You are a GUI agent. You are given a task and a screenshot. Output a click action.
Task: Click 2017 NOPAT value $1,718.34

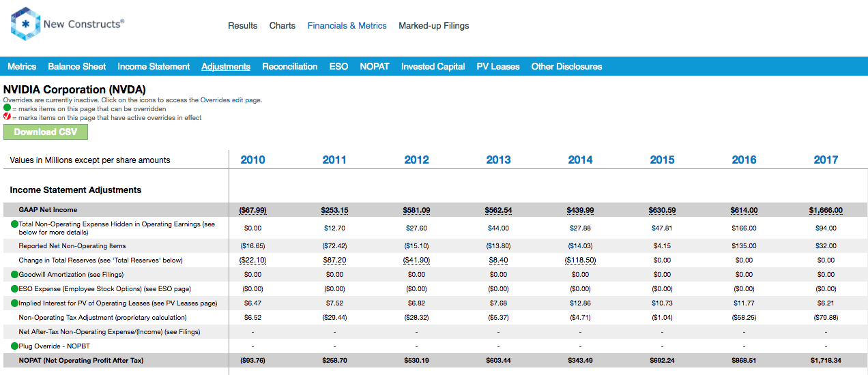[x=826, y=361]
